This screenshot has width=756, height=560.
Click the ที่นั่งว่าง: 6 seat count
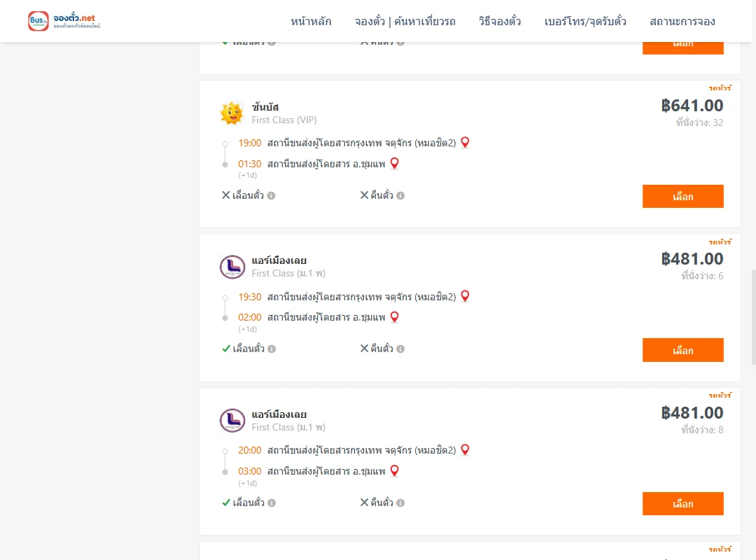click(x=702, y=276)
